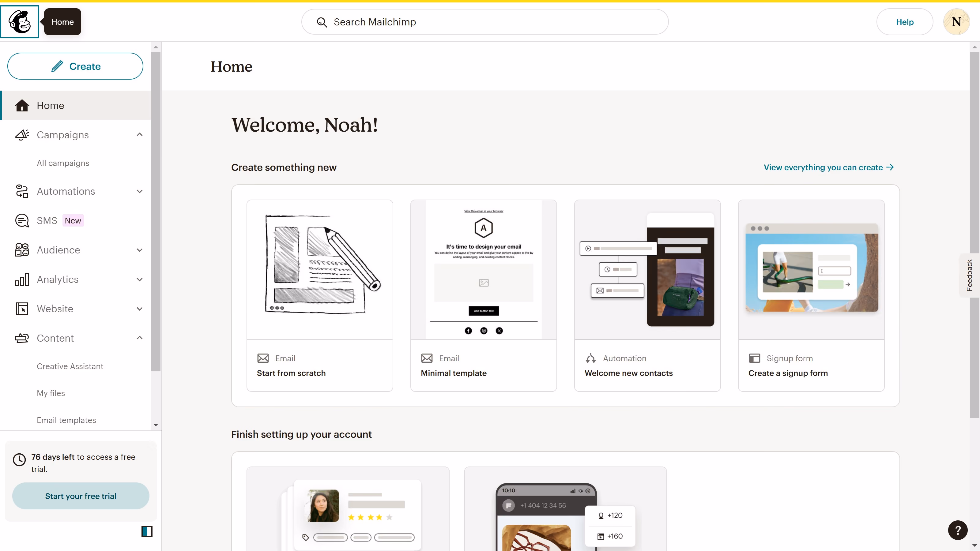Click the clock icon beside trial notice
This screenshot has height=551, width=980.
coord(19,460)
